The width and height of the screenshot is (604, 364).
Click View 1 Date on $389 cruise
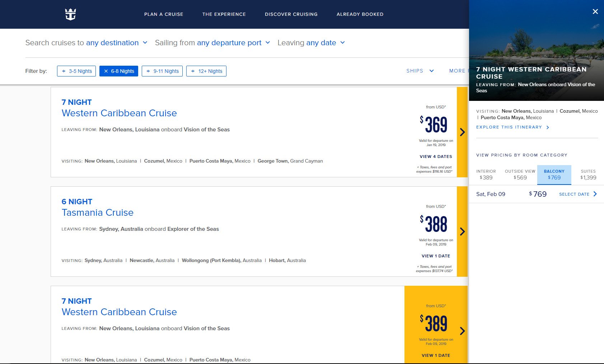click(436, 355)
